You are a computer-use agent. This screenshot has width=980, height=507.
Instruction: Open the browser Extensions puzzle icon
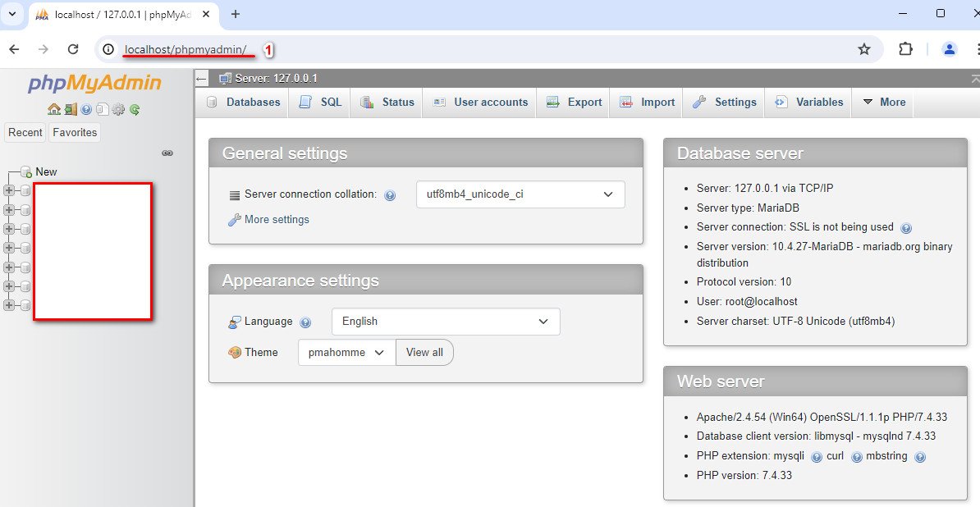click(x=905, y=49)
